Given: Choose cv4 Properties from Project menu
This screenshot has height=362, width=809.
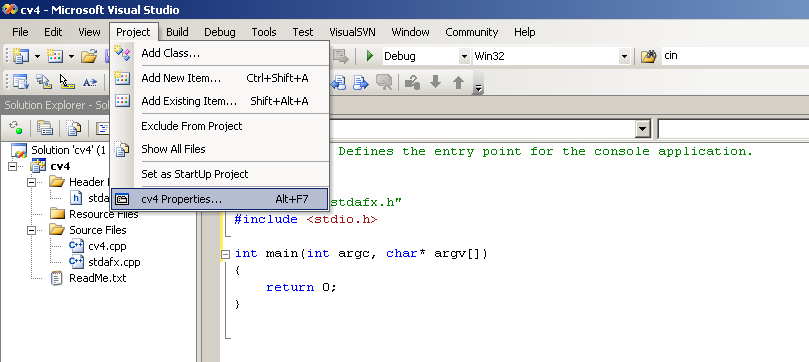Looking at the screenshot, I should click(x=220, y=199).
